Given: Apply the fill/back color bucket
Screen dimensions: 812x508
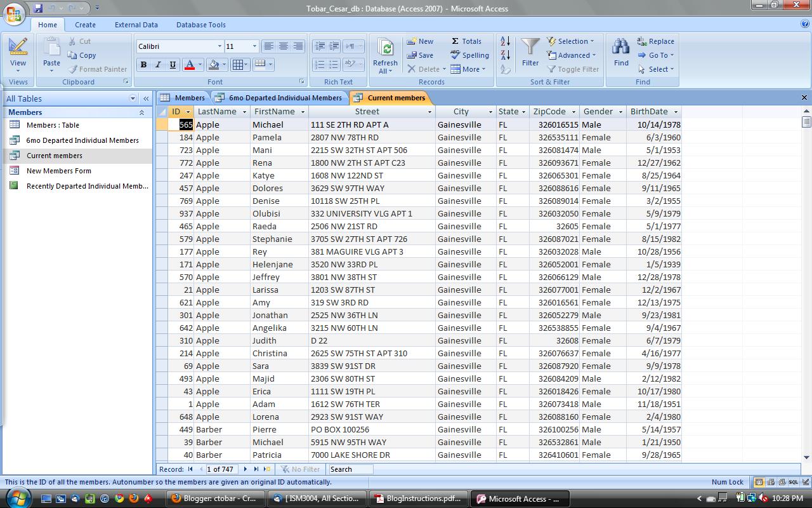Looking at the screenshot, I should click(214, 65).
